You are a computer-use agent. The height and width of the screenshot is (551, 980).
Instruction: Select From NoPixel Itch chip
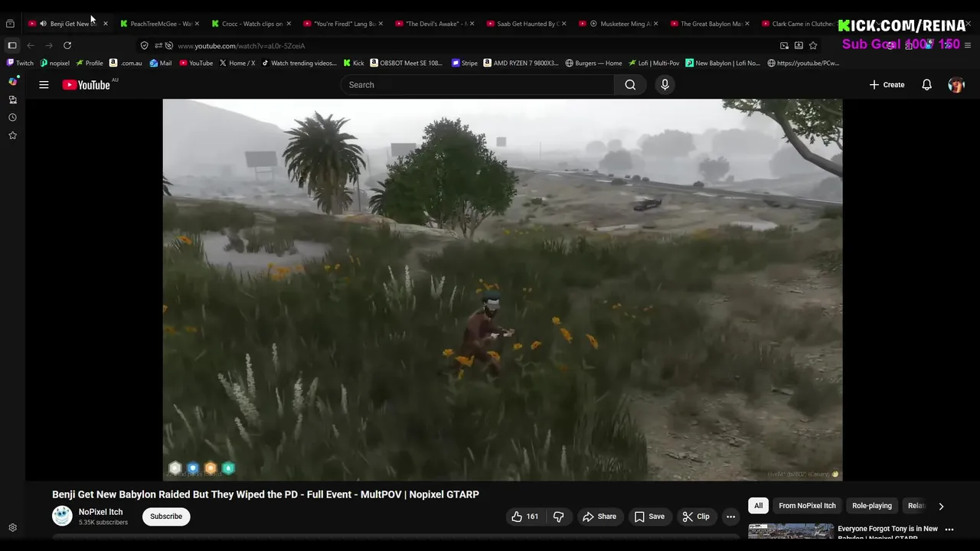point(807,506)
